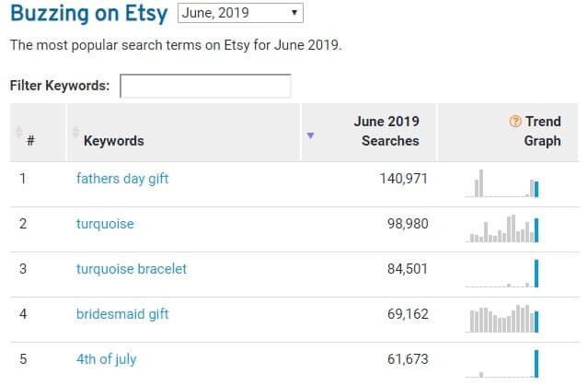Click the June 2019 Searches column header

click(386, 132)
